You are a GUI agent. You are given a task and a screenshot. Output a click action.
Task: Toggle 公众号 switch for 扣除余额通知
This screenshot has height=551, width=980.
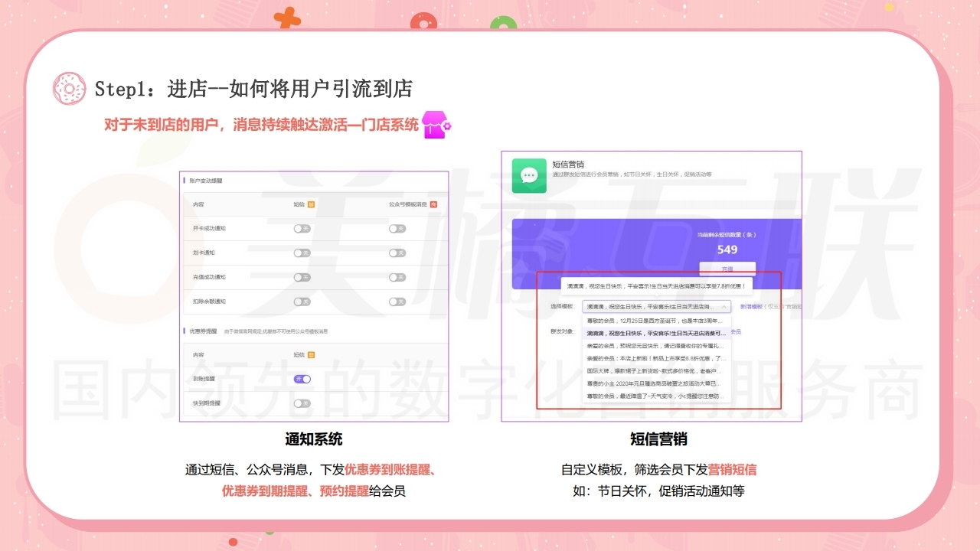pos(397,302)
